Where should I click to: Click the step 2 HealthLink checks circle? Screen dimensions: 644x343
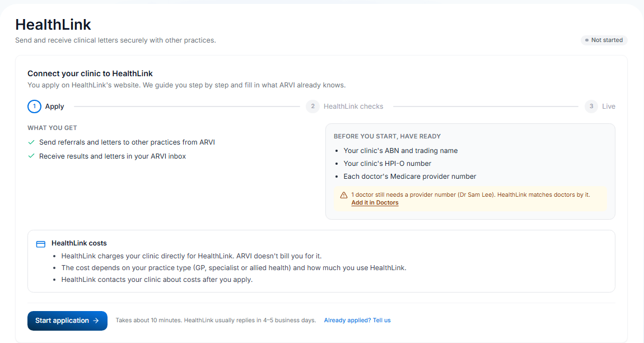(x=312, y=106)
